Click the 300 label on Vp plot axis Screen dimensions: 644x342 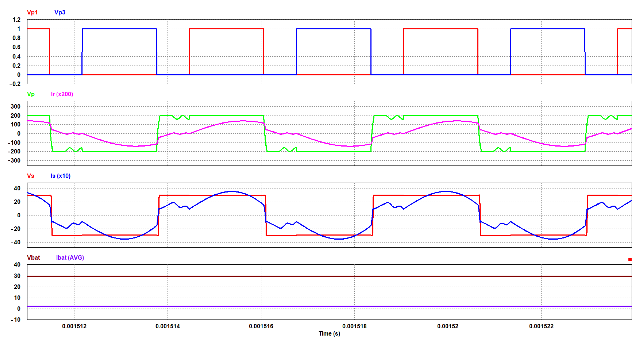point(15,106)
